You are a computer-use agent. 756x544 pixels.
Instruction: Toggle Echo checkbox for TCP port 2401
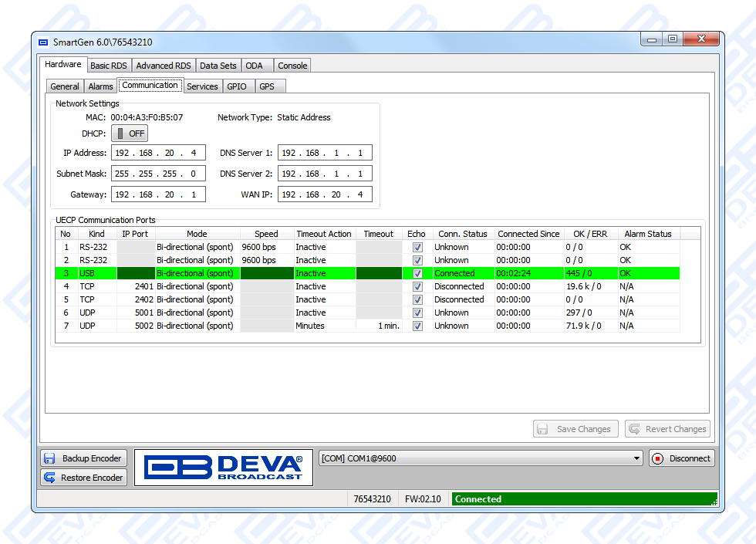(417, 287)
